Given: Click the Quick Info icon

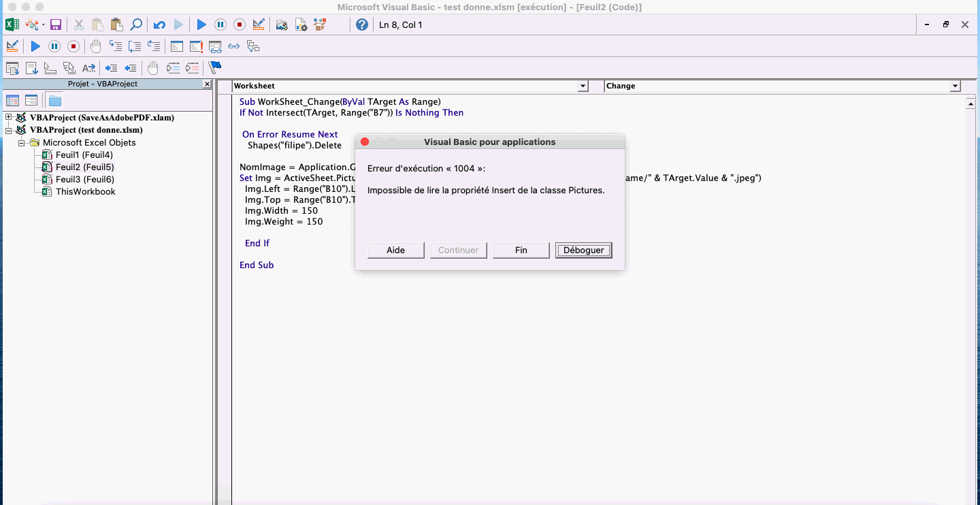Looking at the screenshot, I should point(50,68).
